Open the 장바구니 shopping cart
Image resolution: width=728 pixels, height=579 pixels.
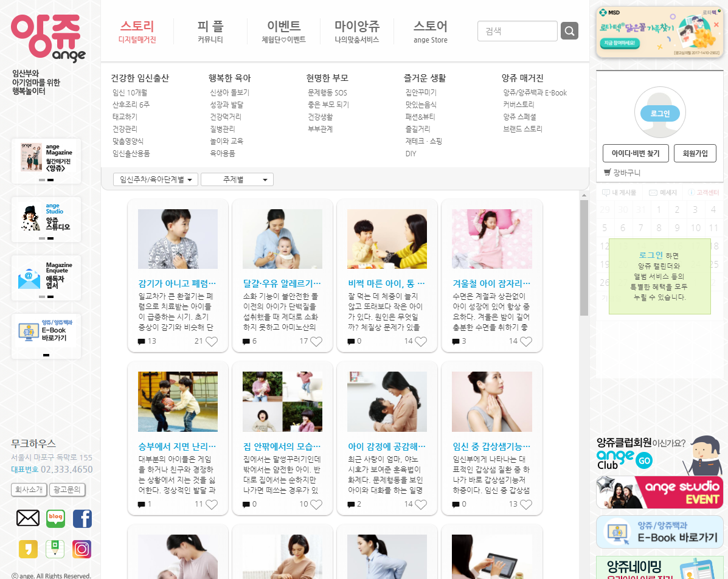point(622,172)
